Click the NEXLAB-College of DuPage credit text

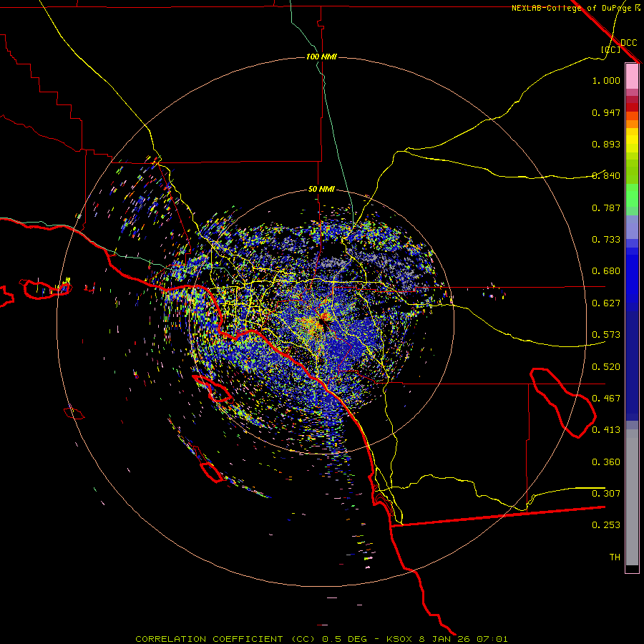576,8
